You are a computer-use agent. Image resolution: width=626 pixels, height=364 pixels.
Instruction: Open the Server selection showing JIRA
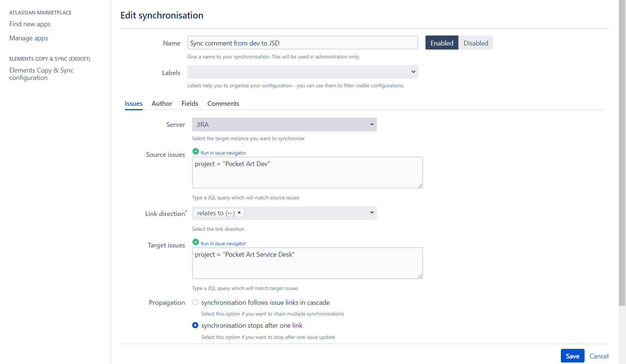284,124
